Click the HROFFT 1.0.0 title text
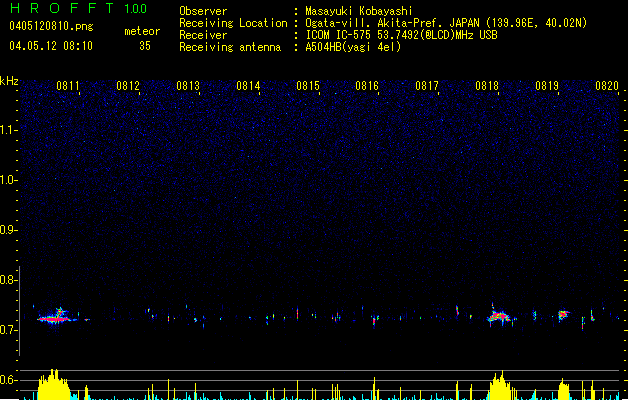The image size is (629, 400). (78, 8)
